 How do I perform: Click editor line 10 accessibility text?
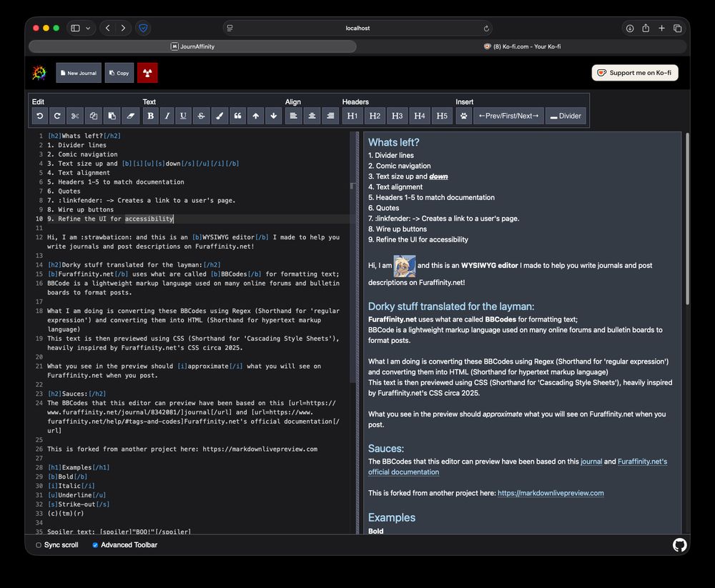[x=149, y=219]
